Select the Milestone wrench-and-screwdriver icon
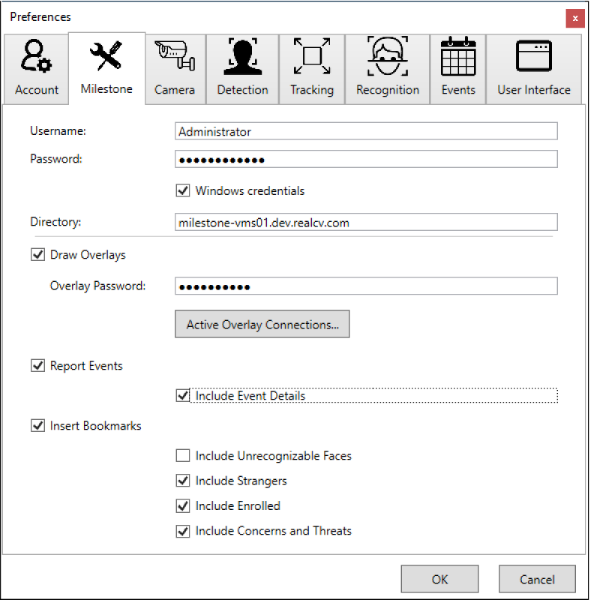Screen dimensions: 591x600 tap(106, 55)
